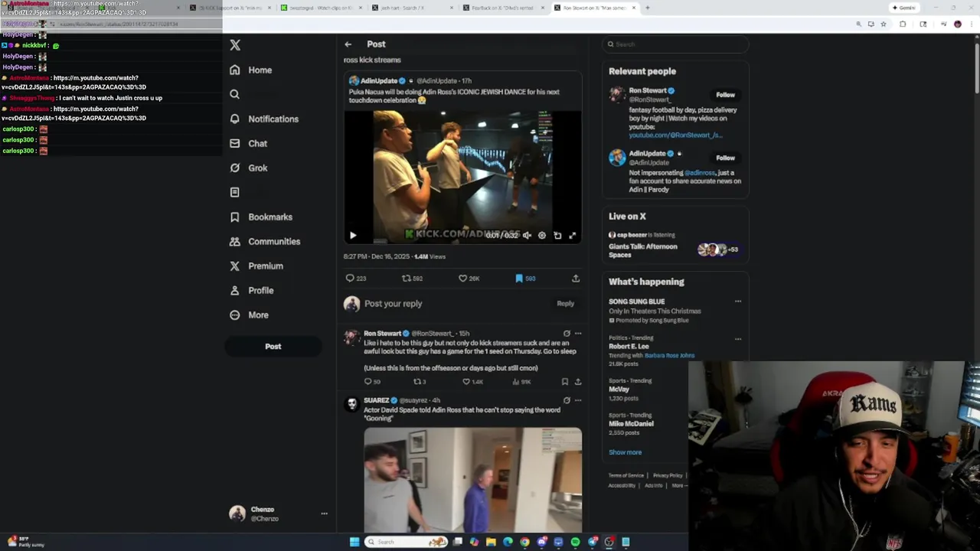Open Bookmarks in the sidebar
980x551 pixels.
pos(261,217)
